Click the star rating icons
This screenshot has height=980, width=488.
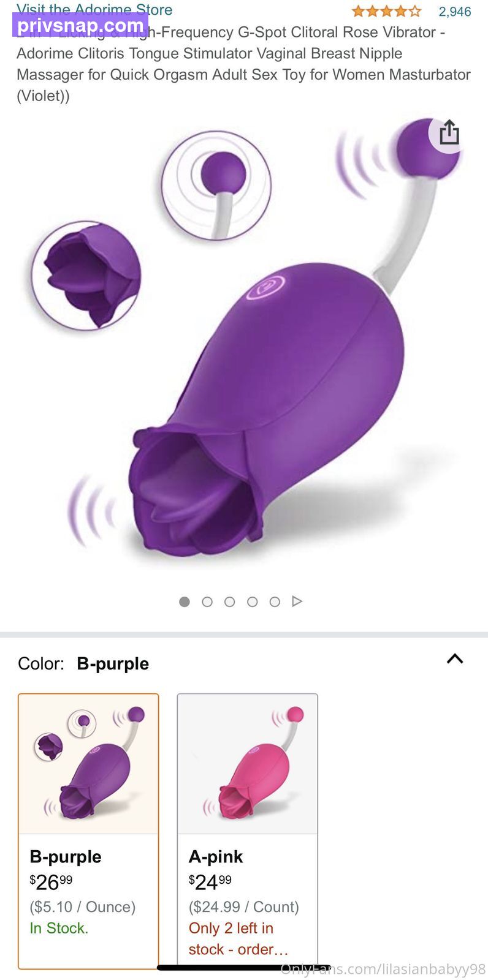coord(386,11)
